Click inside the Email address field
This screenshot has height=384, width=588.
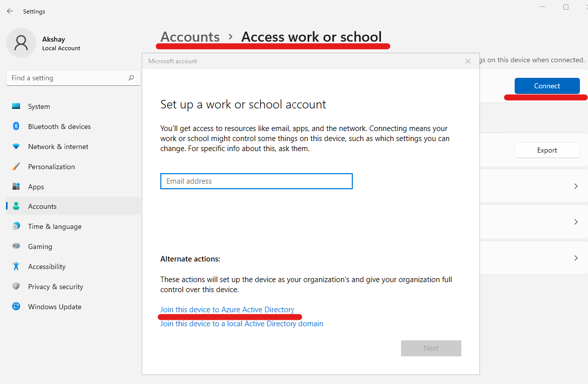click(x=256, y=181)
